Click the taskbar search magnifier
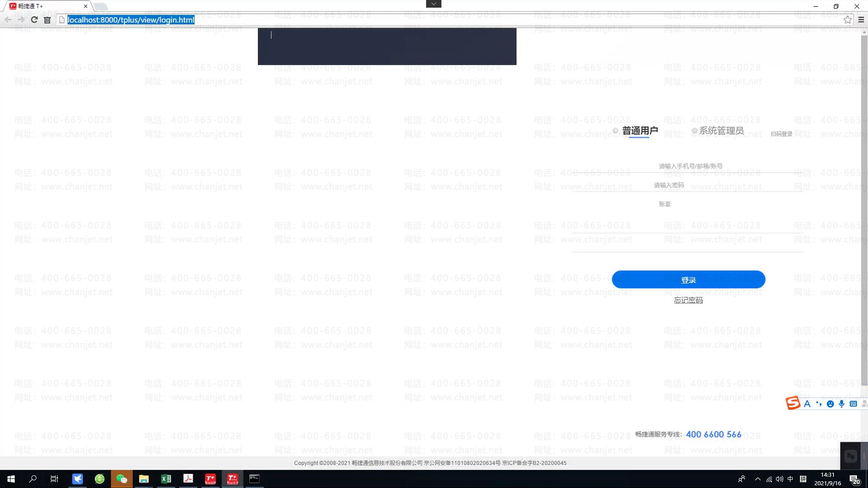The width and height of the screenshot is (868, 488). 33,479
